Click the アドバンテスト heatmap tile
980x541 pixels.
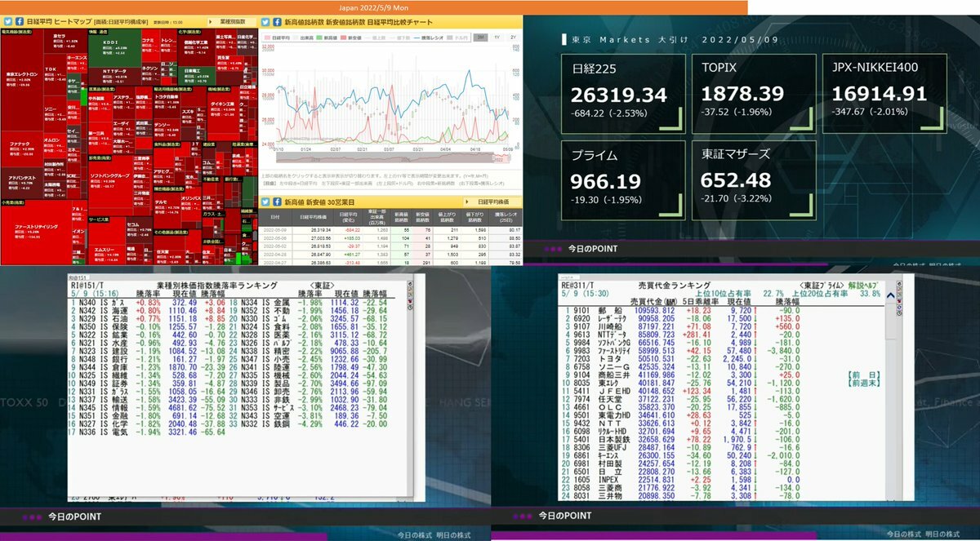click(x=20, y=182)
